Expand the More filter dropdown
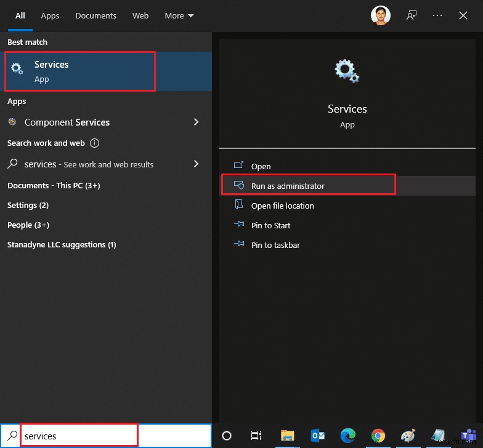This screenshot has height=448, width=483. click(179, 16)
